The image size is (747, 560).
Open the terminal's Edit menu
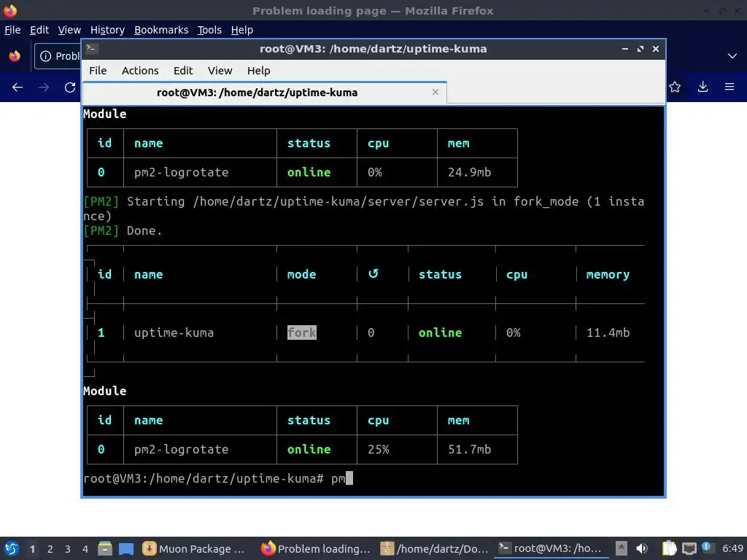pos(183,71)
